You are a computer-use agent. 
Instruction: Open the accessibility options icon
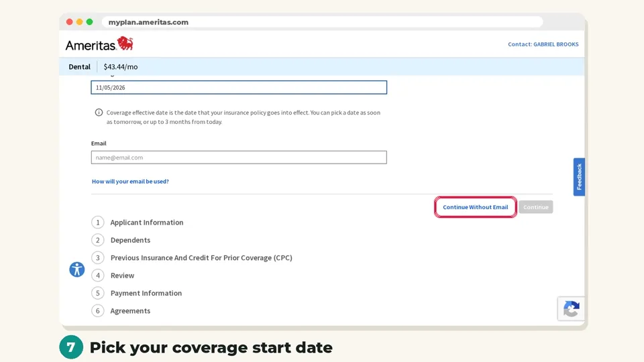pos(76,269)
